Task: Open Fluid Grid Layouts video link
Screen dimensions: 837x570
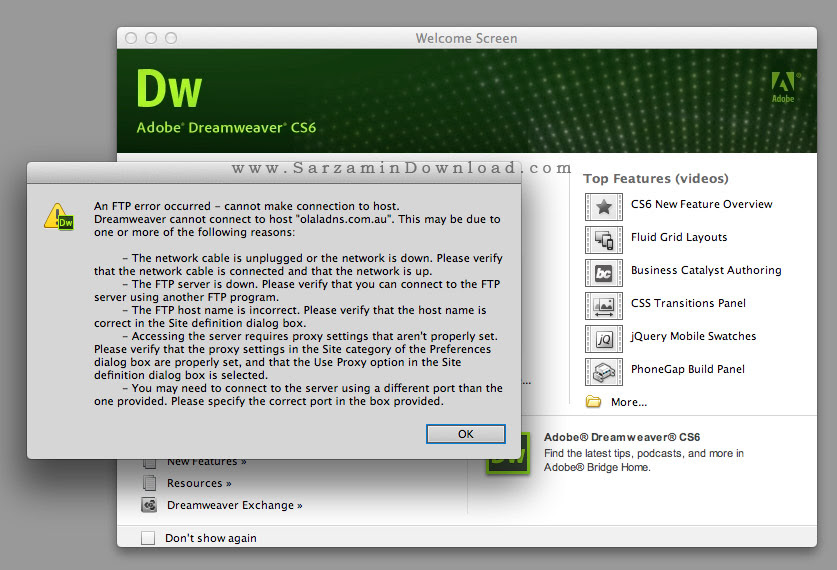Action: [679, 238]
